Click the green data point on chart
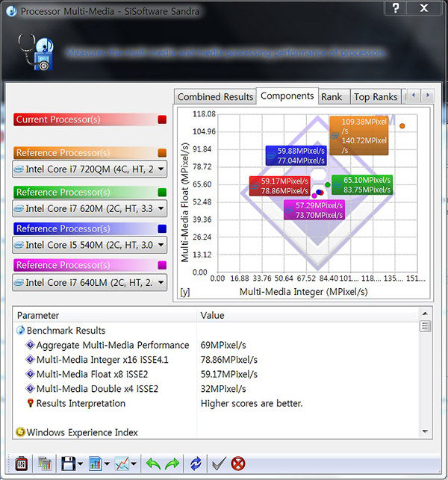This screenshot has height=480, width=448. (328, 184)
